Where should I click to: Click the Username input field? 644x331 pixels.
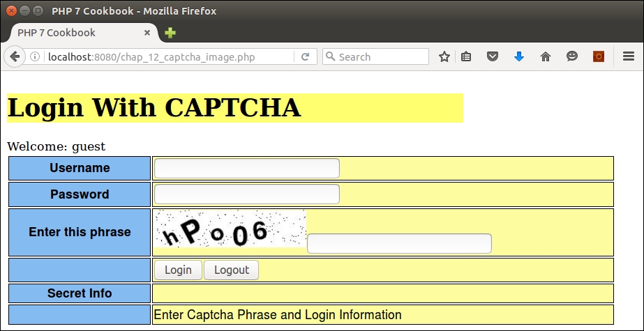pos(247,168)
